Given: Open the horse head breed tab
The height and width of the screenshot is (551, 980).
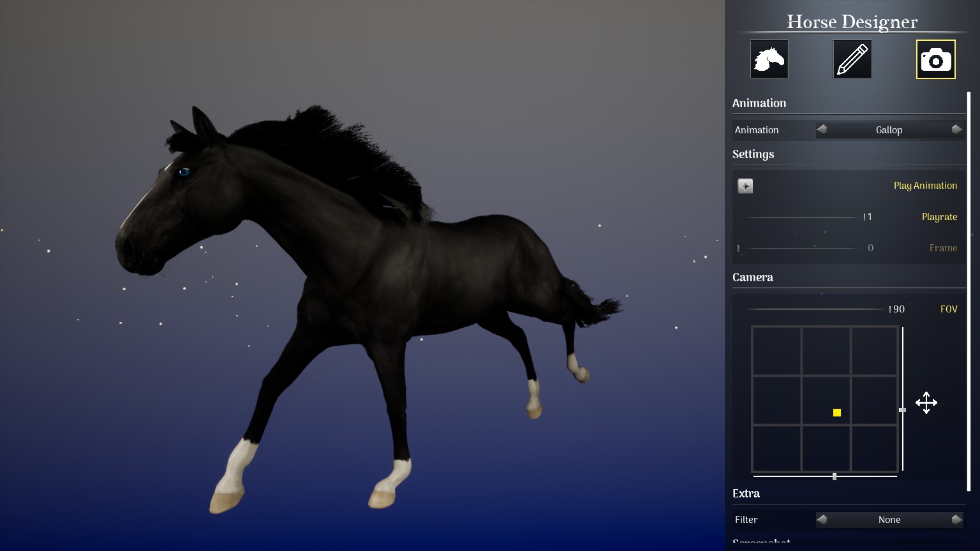Looking at the screenshot, I should (769, 59).
